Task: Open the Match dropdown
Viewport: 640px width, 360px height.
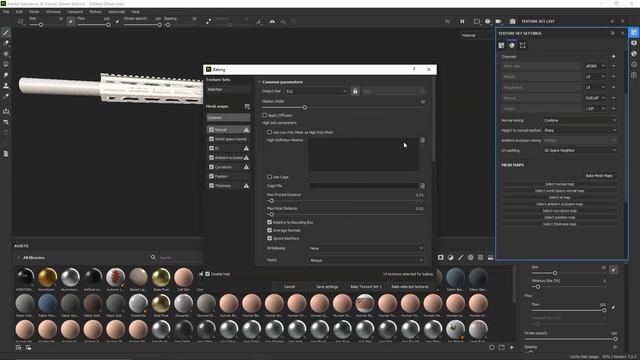Action: point(366,260)
